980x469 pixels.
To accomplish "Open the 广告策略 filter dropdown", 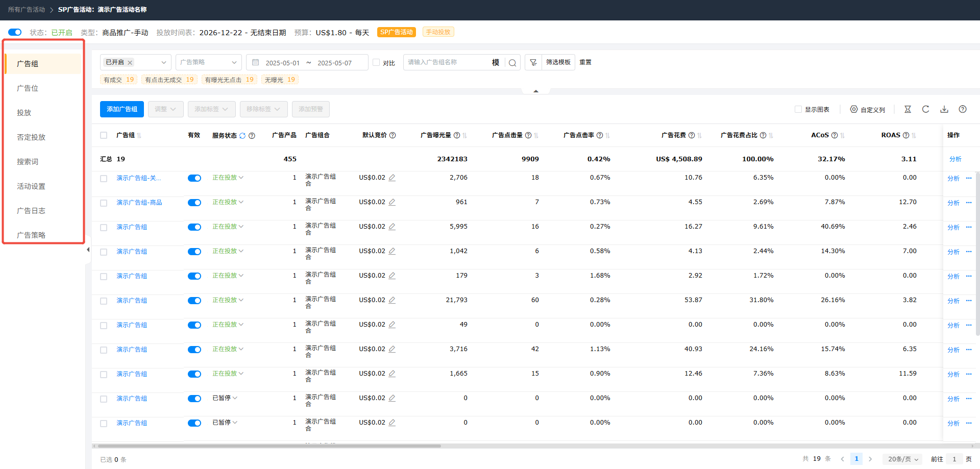I will click(208, 62).
